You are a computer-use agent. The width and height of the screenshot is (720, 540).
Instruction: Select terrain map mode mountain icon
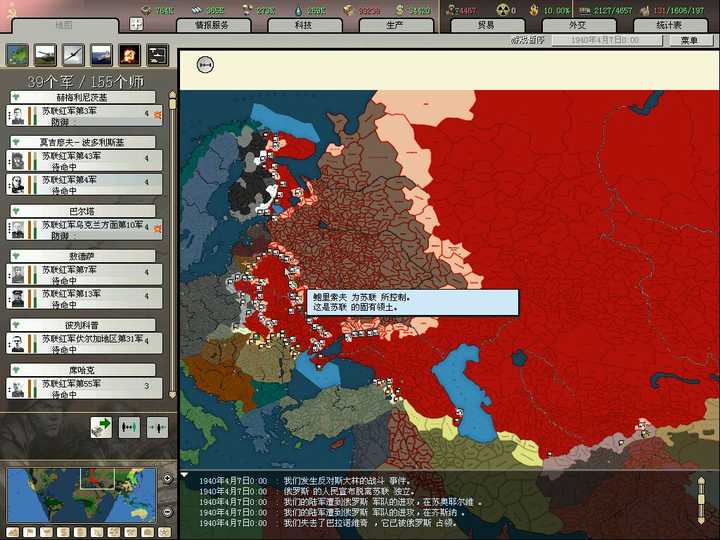[x=13, y=532]
